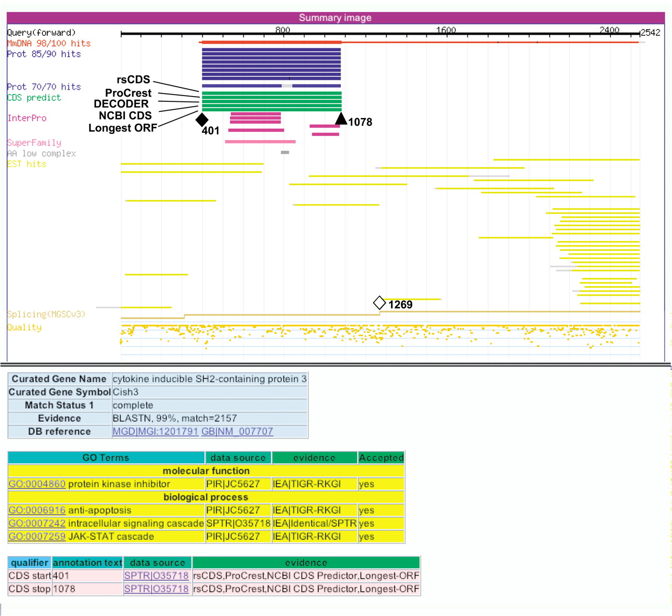Click the GO Terms column header
Viewport: 672px width, 616px height.
tap(106, 457)
